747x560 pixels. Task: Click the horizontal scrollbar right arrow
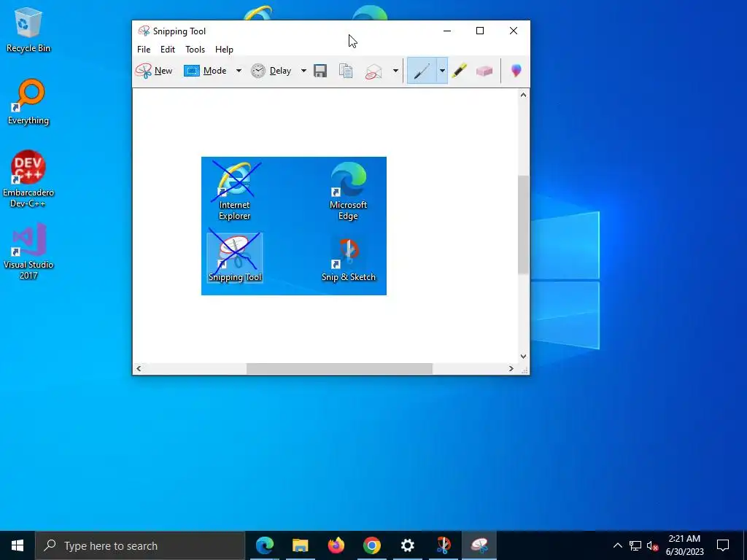[511, 368]
